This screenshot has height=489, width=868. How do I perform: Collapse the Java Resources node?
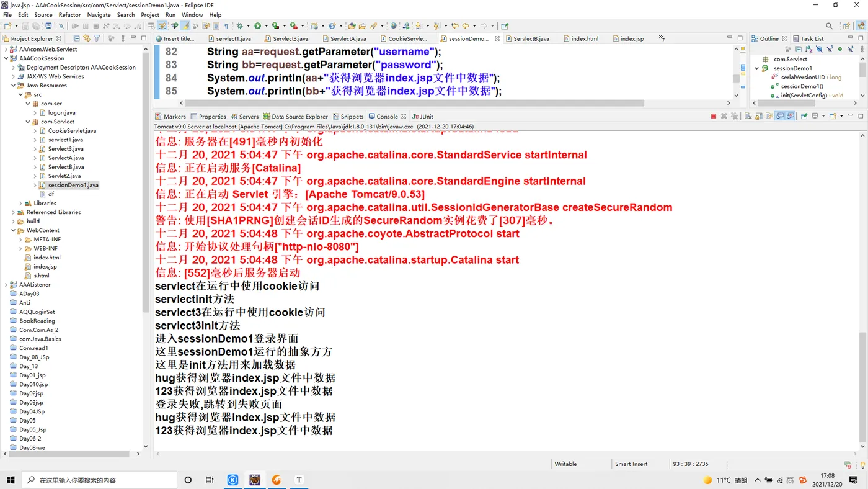(14, 86)
